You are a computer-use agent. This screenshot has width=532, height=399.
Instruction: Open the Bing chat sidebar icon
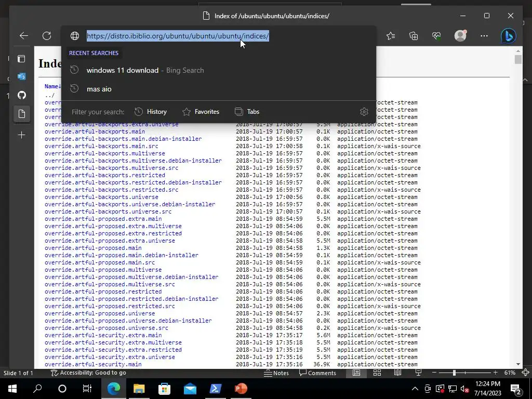(509, 36)
